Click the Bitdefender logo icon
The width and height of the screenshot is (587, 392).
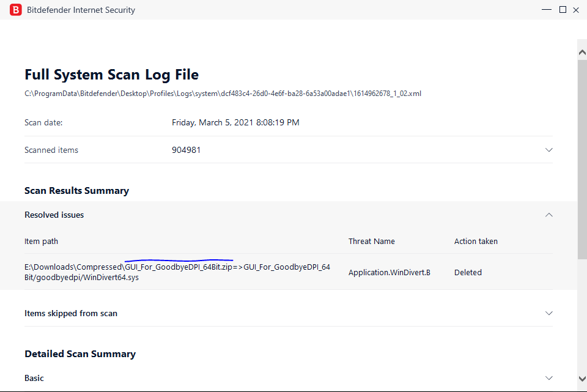tap(15, 10)
